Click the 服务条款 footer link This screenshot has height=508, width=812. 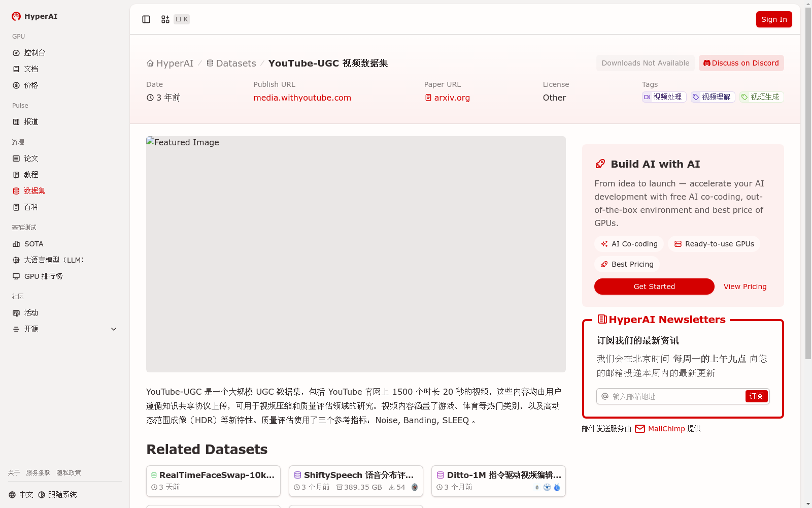[38, 473]
